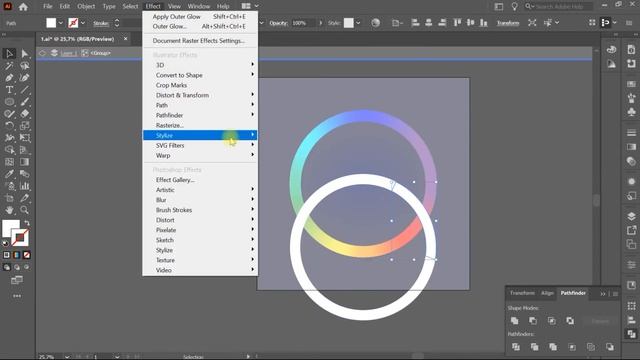Click the Transform link in control bar
Screen dimensions: 640x360
point(508,23)
